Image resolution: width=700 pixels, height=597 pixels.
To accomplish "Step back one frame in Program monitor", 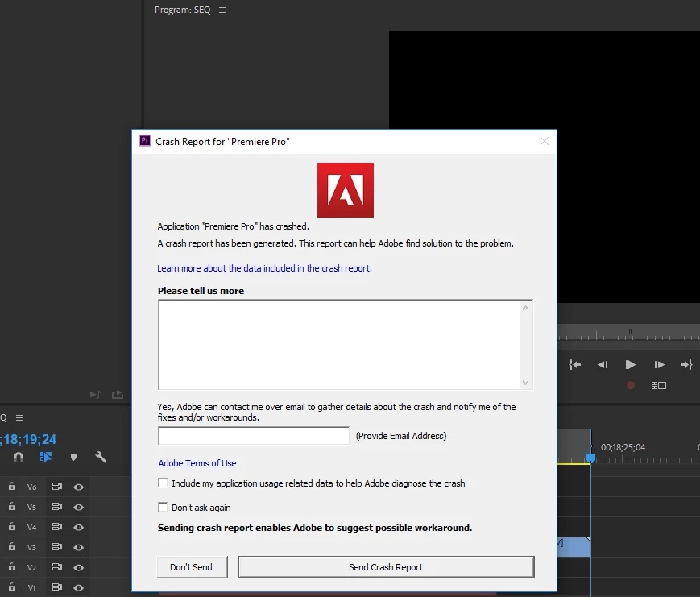I will [x=603, y=365].
